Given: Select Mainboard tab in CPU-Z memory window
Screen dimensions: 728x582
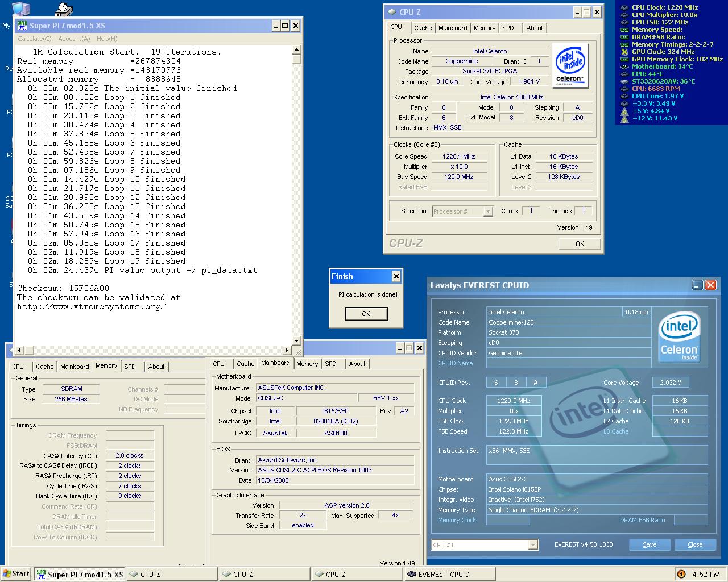Looking at the screenshot, I should pos(75,367).
